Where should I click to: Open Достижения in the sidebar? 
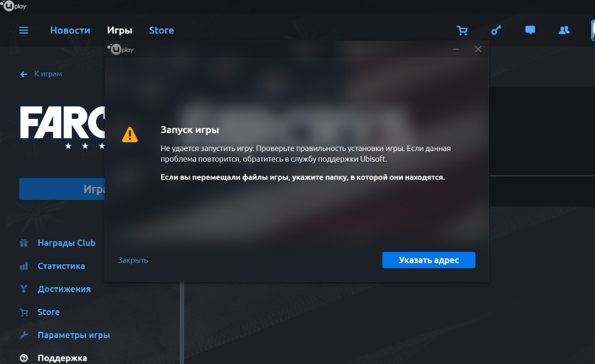(64, 289)
